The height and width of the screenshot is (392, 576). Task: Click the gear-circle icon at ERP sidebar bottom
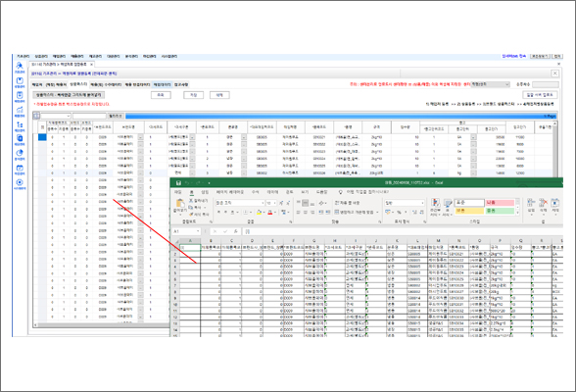[x=20, y=182]
